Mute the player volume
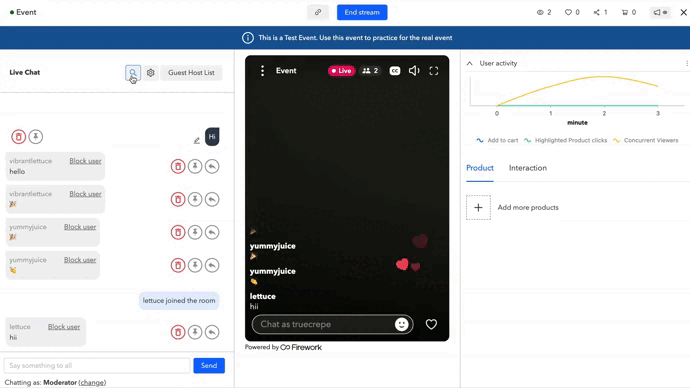 coord(414,71)
